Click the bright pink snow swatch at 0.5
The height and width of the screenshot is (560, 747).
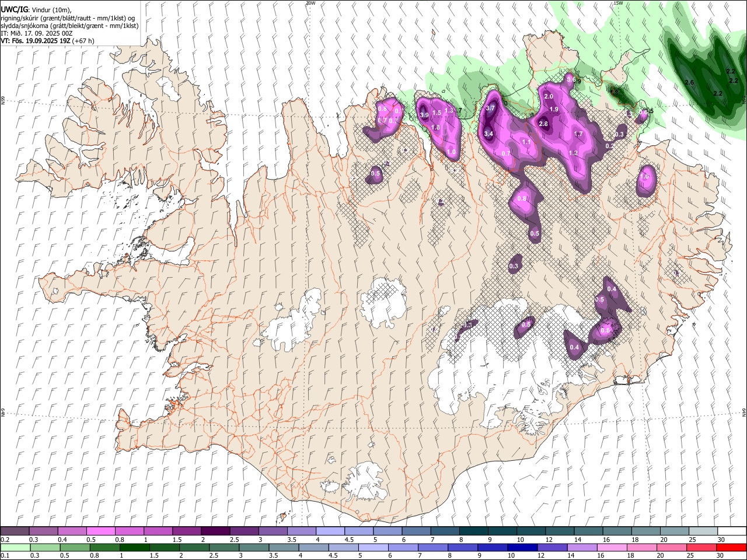tap(100, 531)
